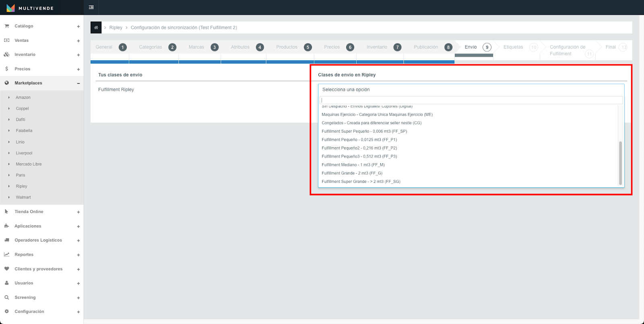The image size is (644, 324).
Task: Expand the Precios menu plus sign
Action: (78, 69)
